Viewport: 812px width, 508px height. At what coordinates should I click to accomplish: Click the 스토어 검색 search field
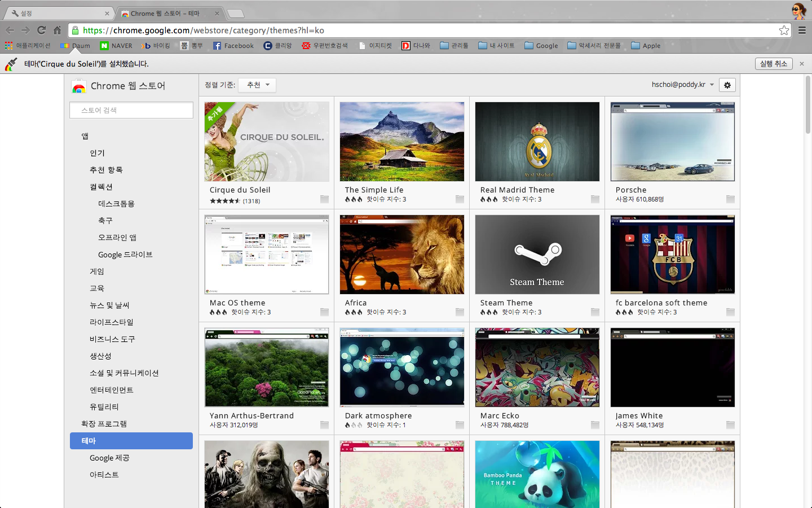coord(131,110)
